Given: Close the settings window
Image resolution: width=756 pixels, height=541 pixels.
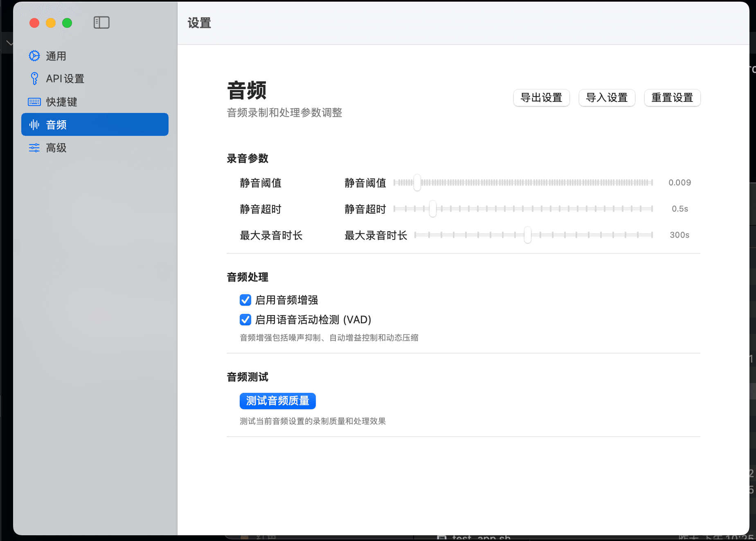Looking at the screenshot, I should (34, 23).
